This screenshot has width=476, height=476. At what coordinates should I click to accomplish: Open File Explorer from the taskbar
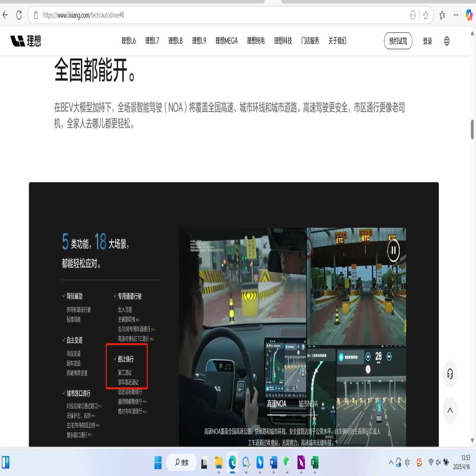click(x=218, y=463)
